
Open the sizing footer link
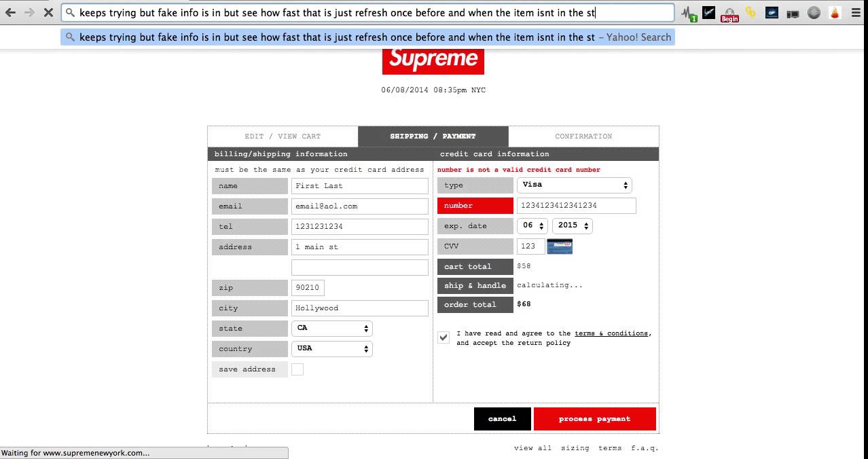coord(575,448)
